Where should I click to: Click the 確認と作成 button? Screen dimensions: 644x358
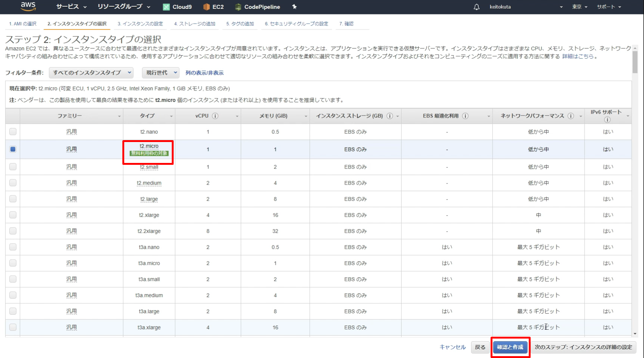510,347
